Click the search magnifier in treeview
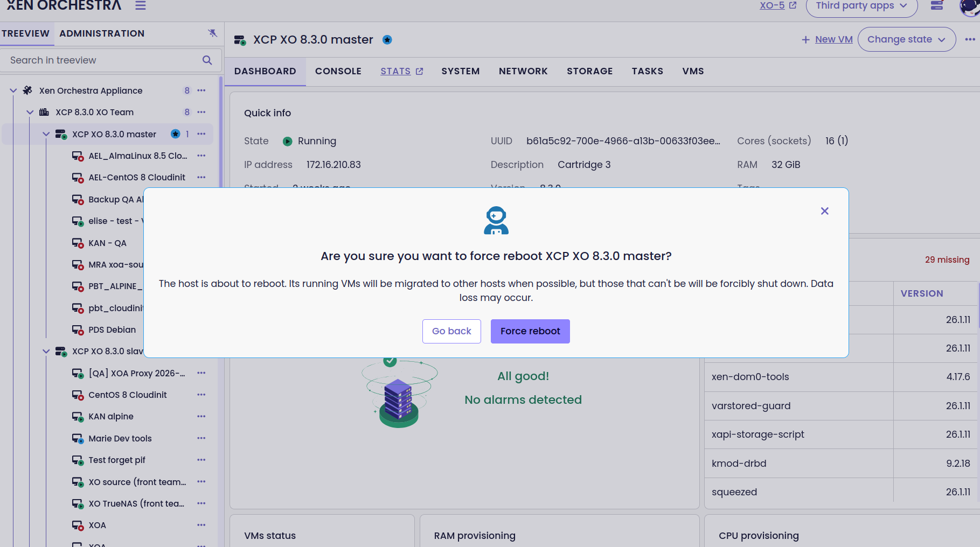 [207, 60]
